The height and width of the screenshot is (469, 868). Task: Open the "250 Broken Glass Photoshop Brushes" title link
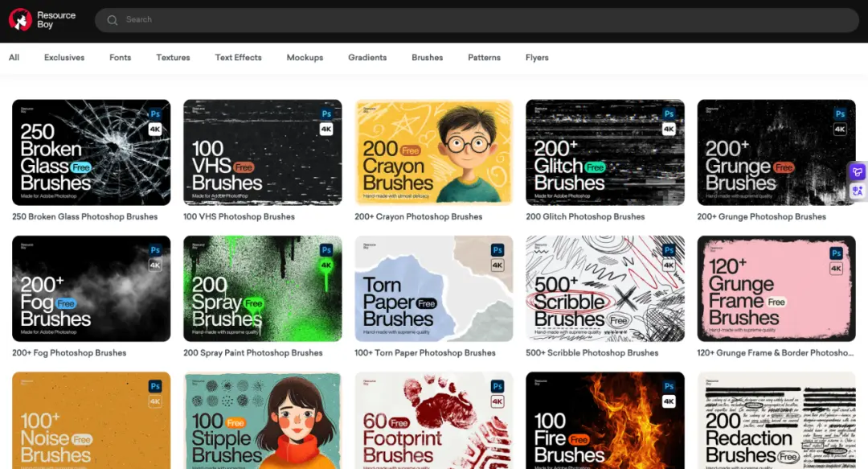84,216
